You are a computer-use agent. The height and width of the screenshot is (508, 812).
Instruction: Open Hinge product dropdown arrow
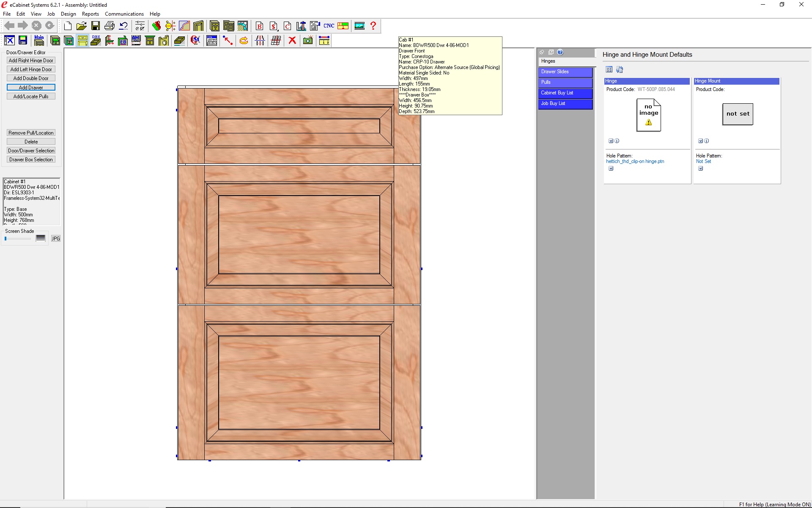pos(611,141)
